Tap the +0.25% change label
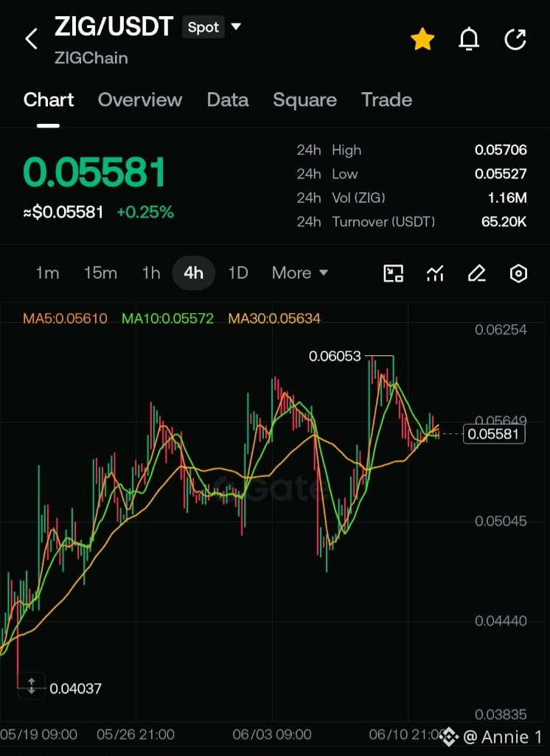The height and width of the screenshot is (756, 550). [x=145, y=212]
